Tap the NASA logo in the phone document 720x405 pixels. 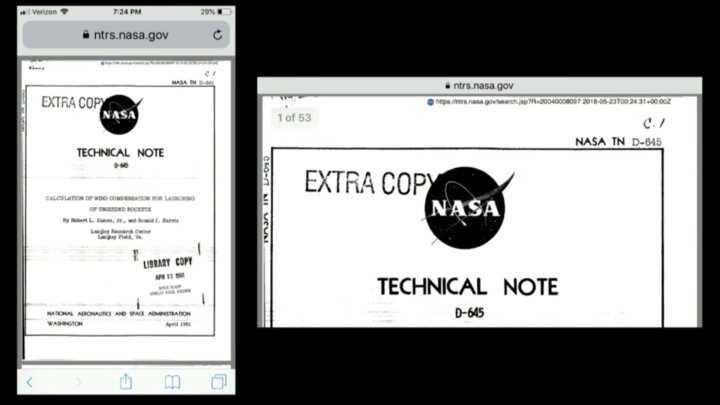click(120, 114)
